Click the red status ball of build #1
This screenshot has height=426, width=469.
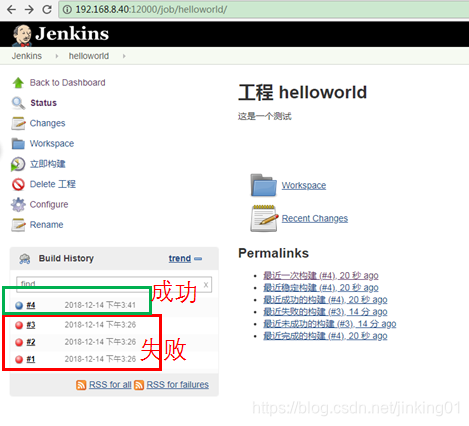[x=19, y=359]
